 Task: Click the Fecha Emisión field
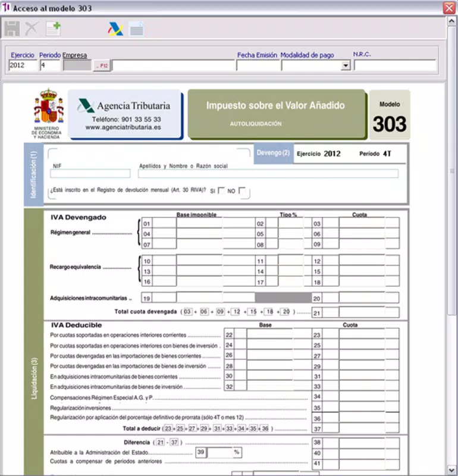tap(258, 65)
